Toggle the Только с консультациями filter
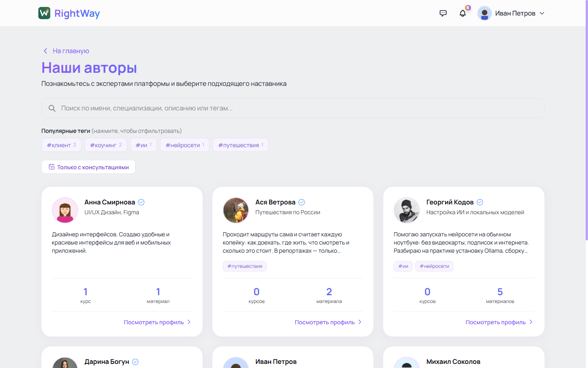The width and height of the screenshot is (588, 368). (88, 167)
